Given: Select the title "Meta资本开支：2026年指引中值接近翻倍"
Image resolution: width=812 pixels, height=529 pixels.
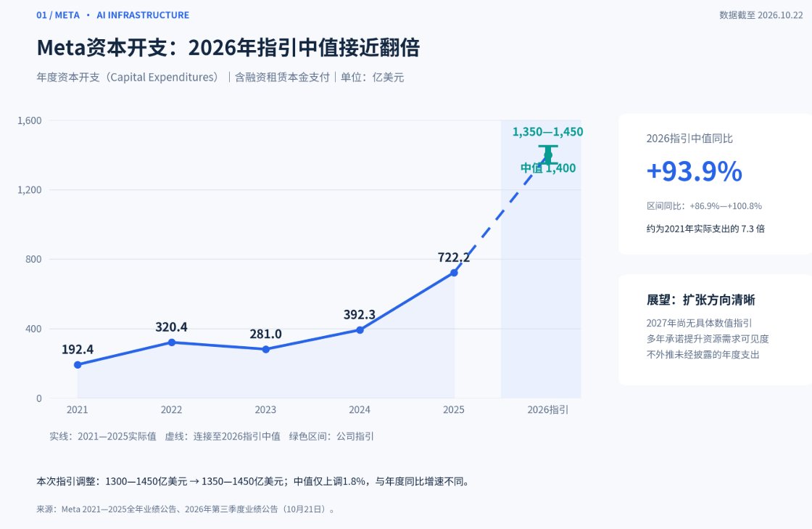Looking at the screenshot, I should click(228, 48).
